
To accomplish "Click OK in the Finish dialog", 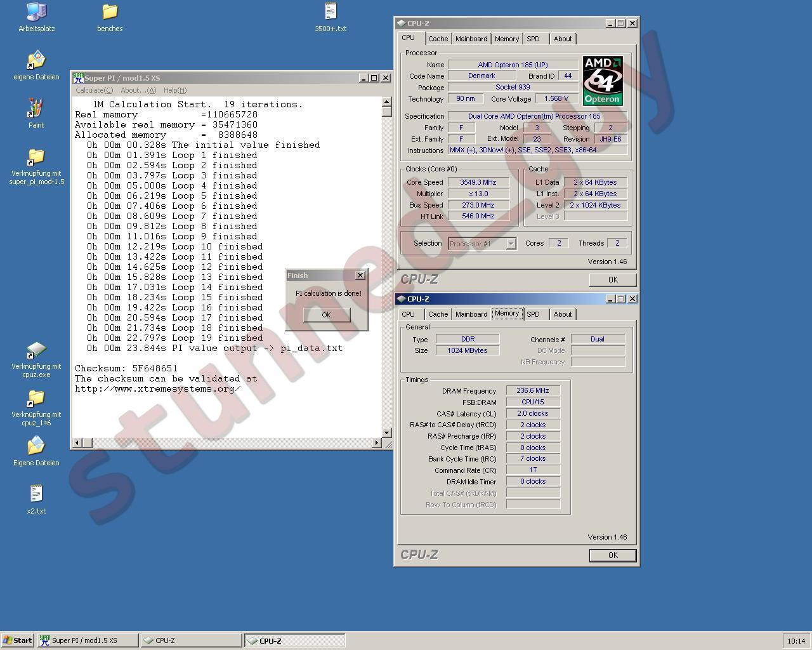I will tap(326, 315).
